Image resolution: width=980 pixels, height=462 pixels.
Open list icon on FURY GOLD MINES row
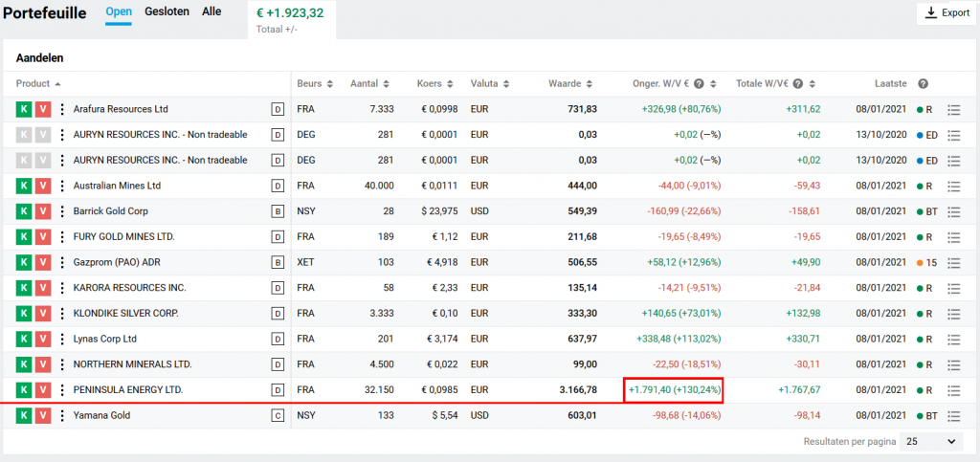pyautogui.click(x=954, y=237)
